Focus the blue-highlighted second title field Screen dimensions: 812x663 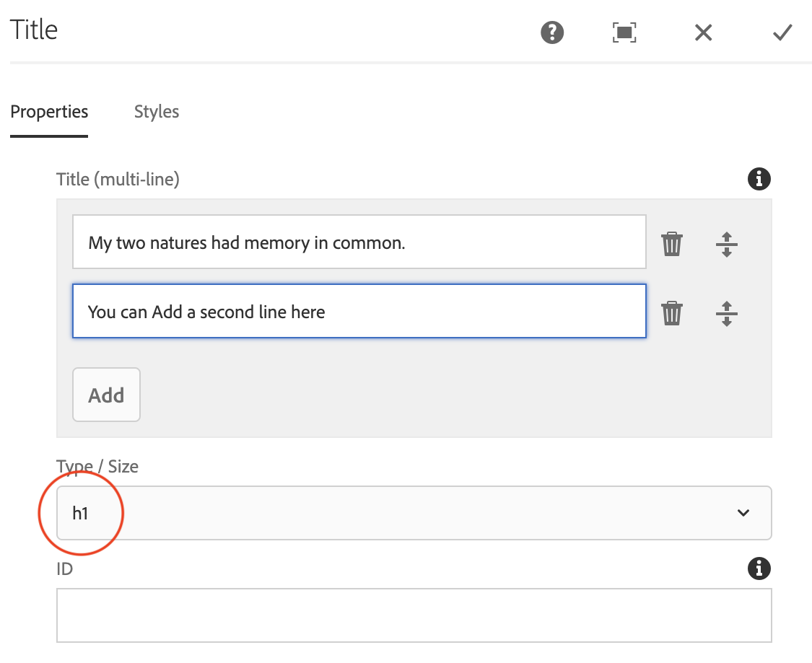(x=359, y=311)
